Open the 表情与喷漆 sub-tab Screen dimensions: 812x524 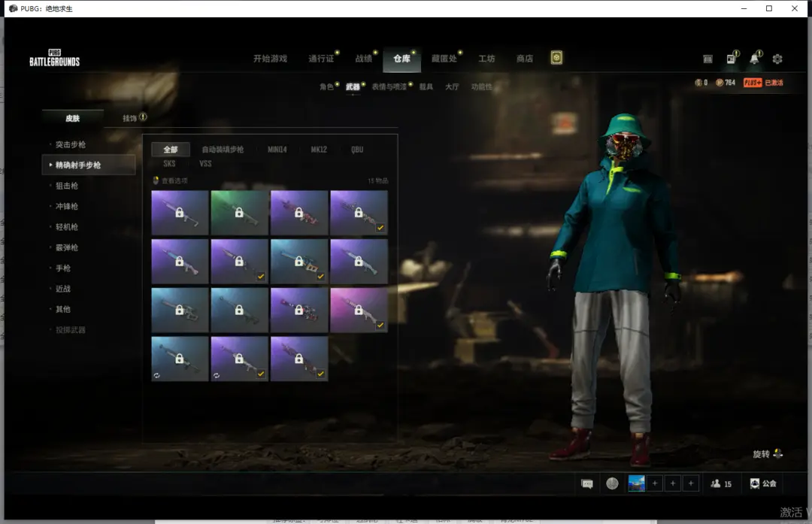[389, 86]
